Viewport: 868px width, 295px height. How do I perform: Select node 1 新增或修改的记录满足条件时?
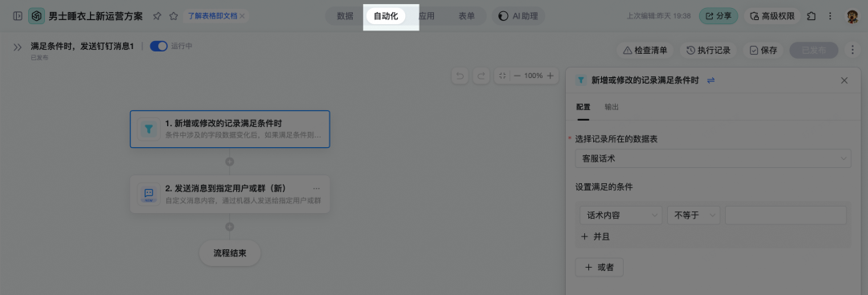click(x=230, y=129)
